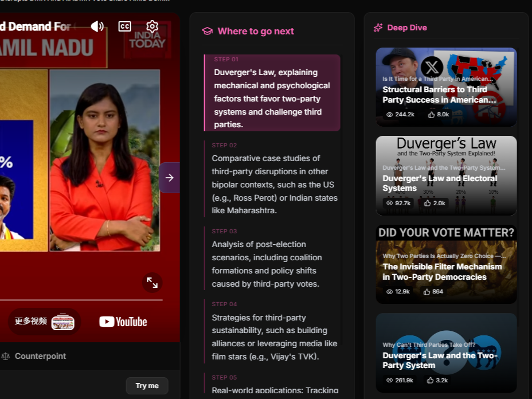Screen dimensions: 532x399
Task: Open Duverger's Law and the Two-Party System card
Action: click(x=446, y=353)
